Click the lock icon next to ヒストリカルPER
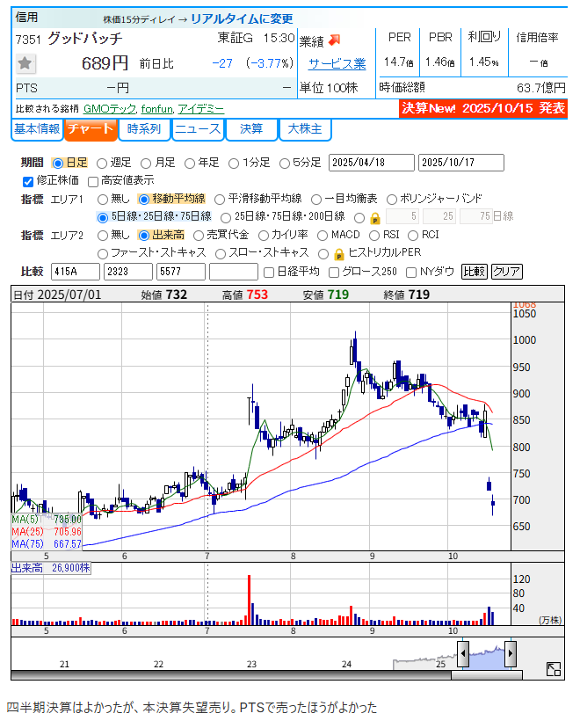This screenshot has width=580, height=728. (x=337, y=253)
